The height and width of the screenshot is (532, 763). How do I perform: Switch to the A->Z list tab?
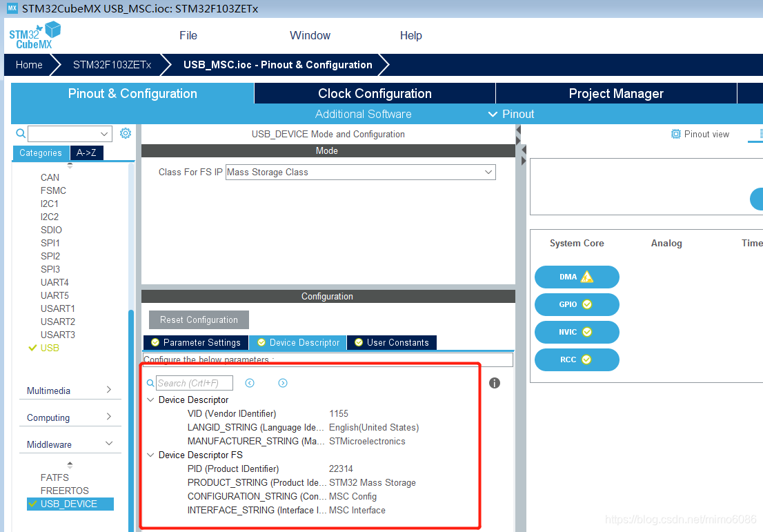[87, 152]
